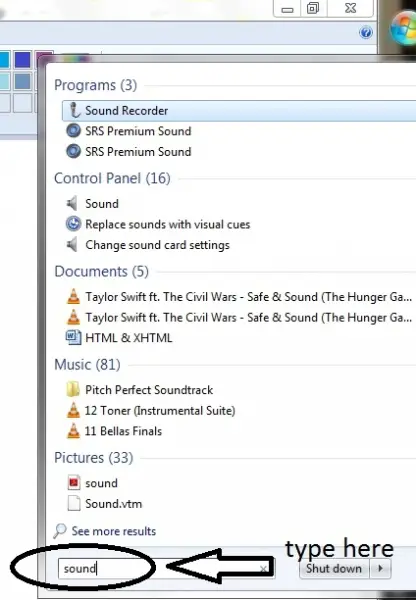Expand the Music (81) results group
This screenshot has width=416, height=600.
(87, 364)
